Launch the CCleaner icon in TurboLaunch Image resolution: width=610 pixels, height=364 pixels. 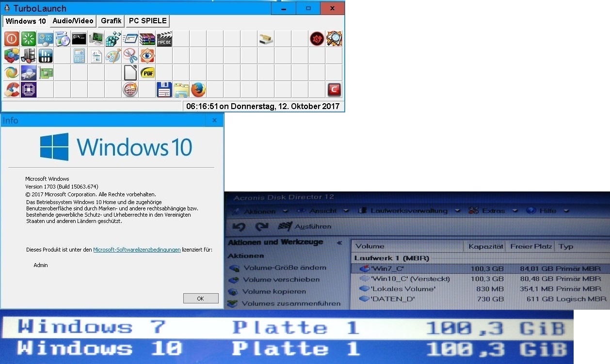[12, 90]
